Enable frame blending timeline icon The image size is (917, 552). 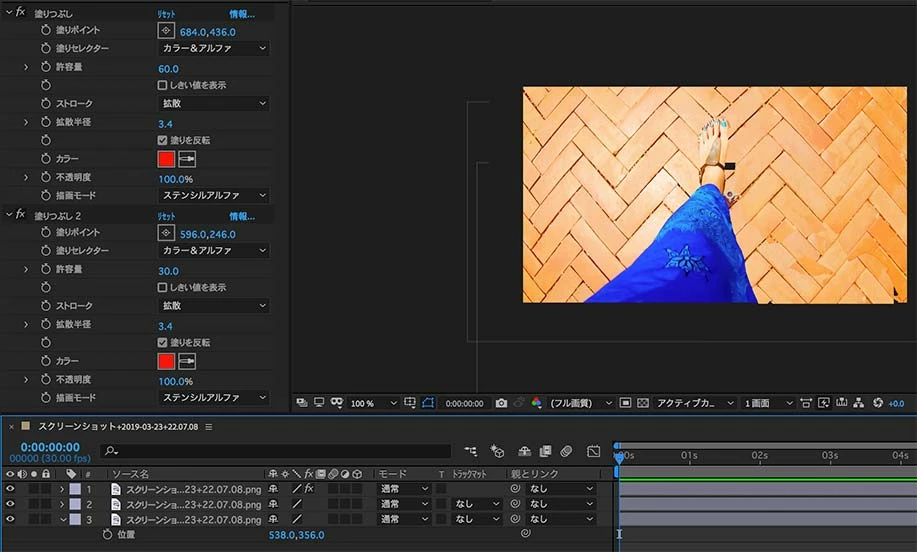[545, 451]
